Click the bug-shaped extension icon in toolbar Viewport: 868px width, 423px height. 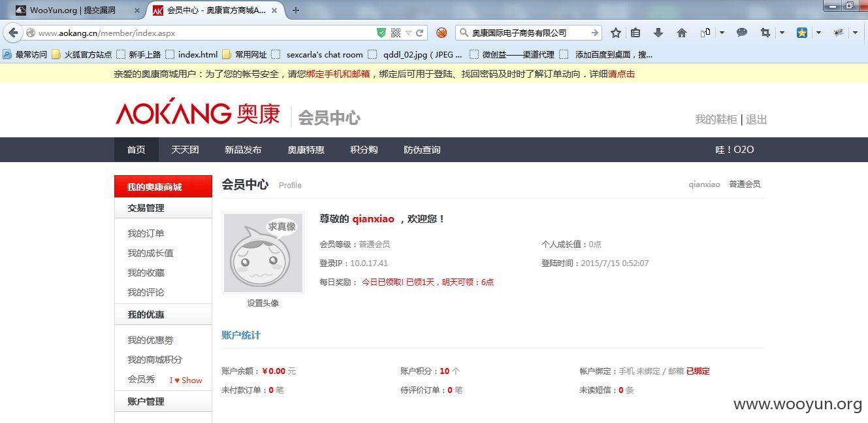[x=839, y=33]
